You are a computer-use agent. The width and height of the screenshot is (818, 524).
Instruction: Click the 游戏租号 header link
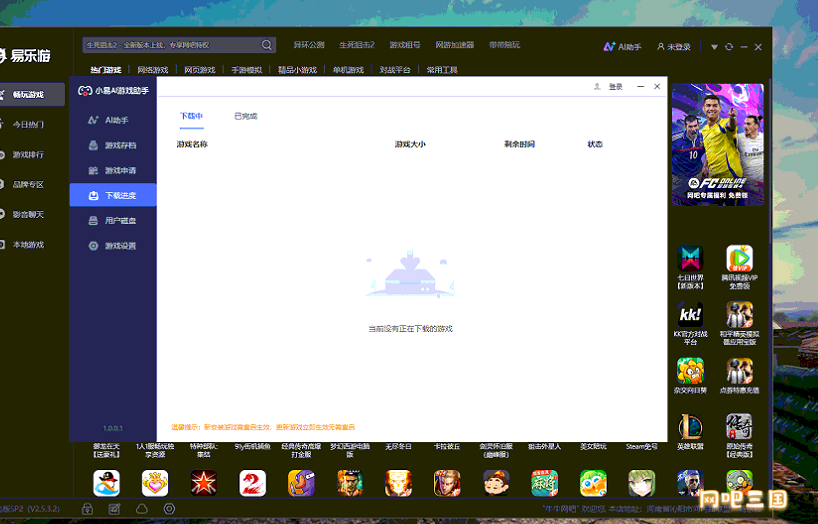pyautogui.click(x=405, y=45)
